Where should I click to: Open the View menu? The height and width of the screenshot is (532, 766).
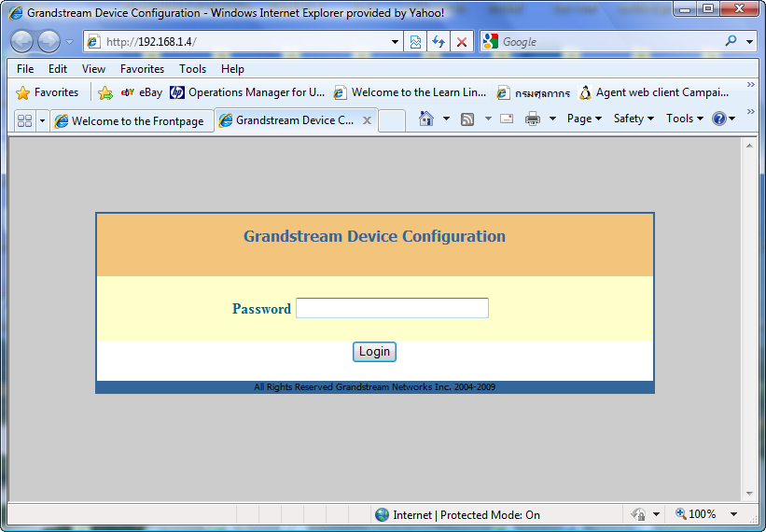click(93, 69)
